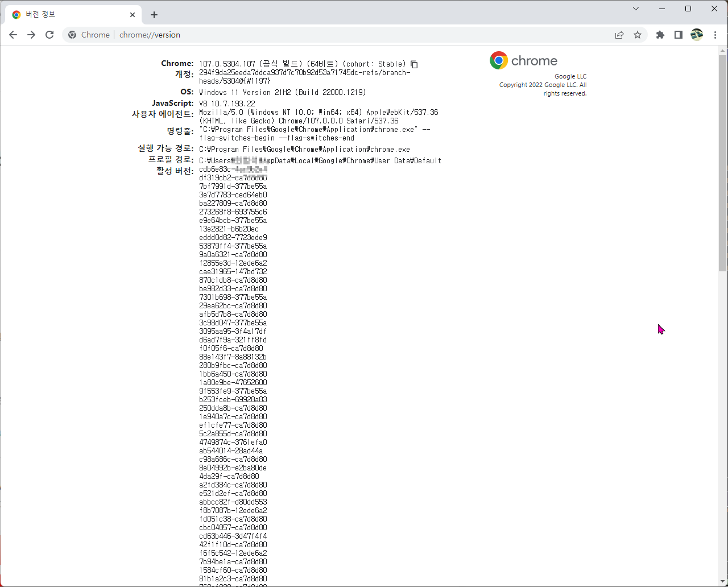Image resolution: width=728 pixels, height=587 pixels.
Task: Copy version string using the copy icon
Action: pos(414,64)
